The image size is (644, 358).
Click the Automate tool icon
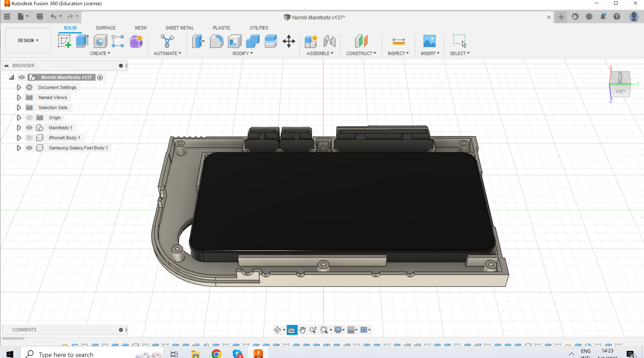(x=167, y=41)
